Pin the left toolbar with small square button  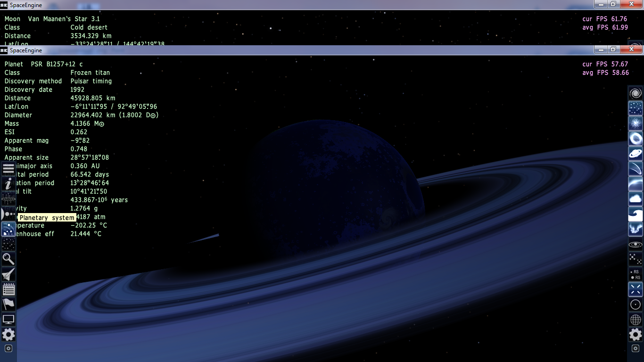tap(8, 348)
